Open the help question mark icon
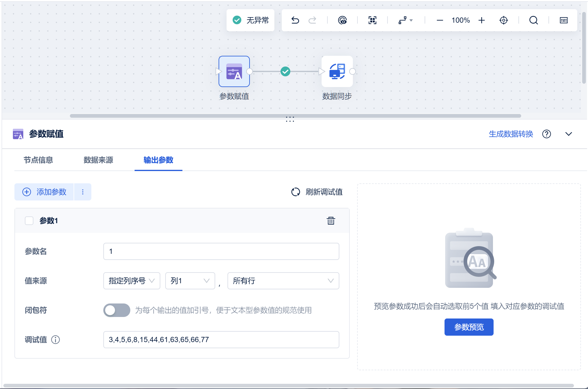 (x=547, y=134)
